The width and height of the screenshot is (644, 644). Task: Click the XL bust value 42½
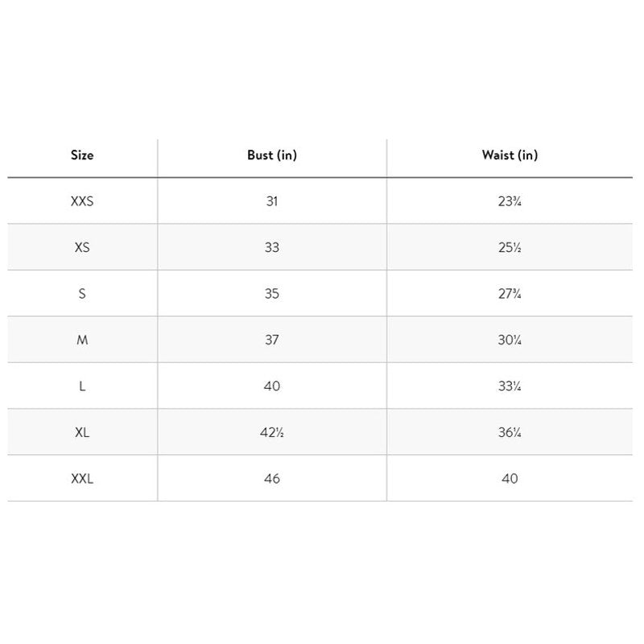click(272, 432)
